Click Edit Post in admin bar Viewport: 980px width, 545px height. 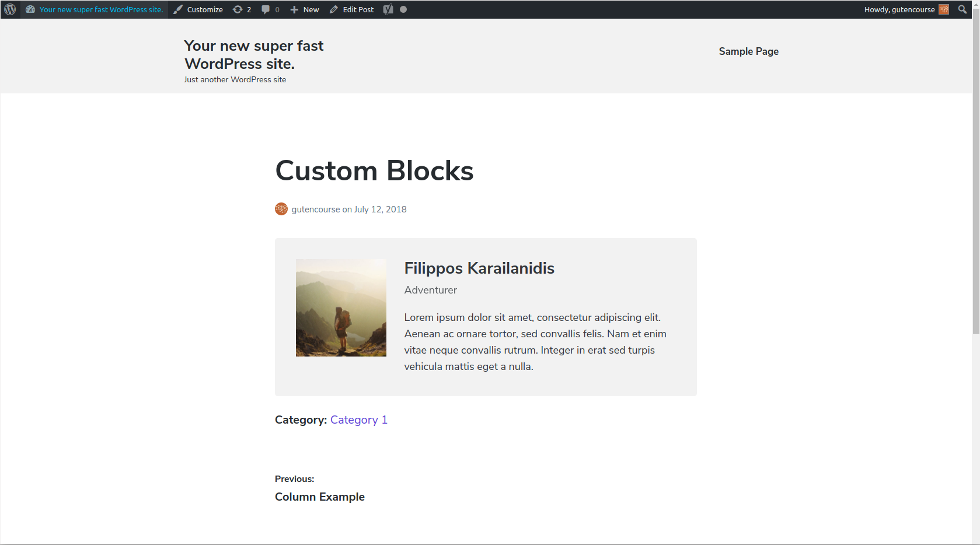coord(351,9)
